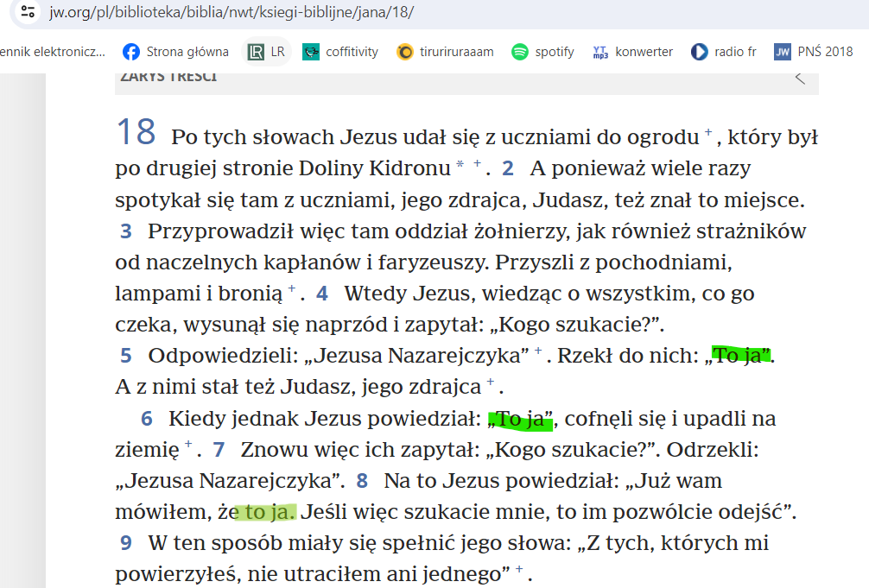Open the tirurirurAAAM bookmark
The image size is (869, 588).
pos(446,52)
